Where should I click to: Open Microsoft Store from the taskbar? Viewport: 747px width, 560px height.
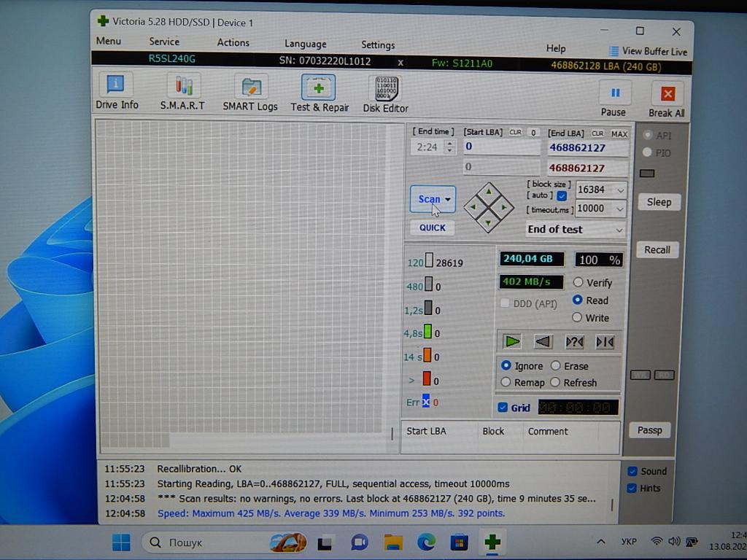pos(459,542)
